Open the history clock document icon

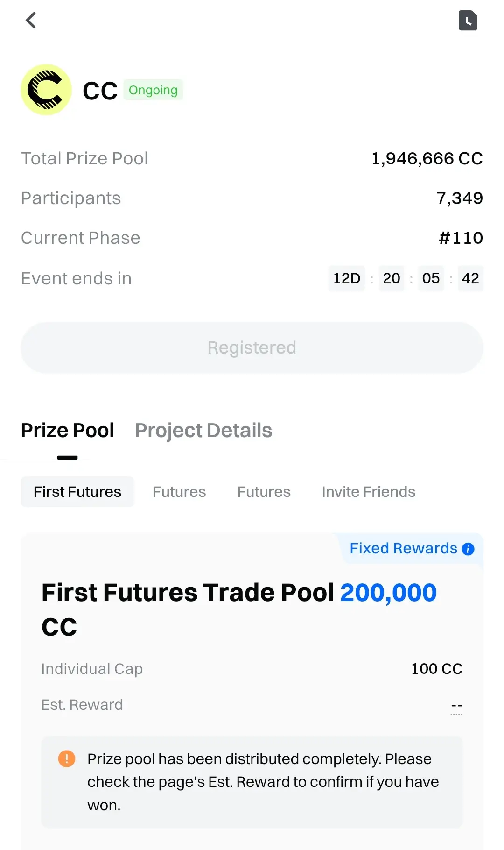tap(468, 20)
